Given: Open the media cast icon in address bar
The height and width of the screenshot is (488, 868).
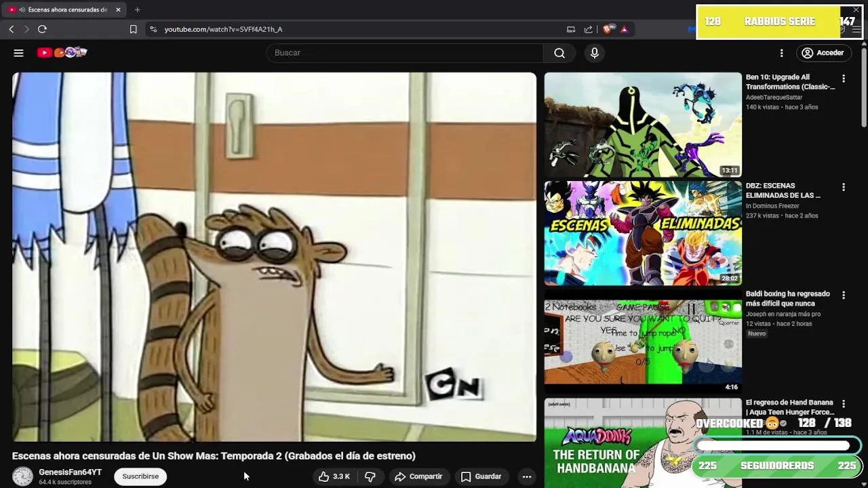Looking at the screenshot, I should (571, 29).
